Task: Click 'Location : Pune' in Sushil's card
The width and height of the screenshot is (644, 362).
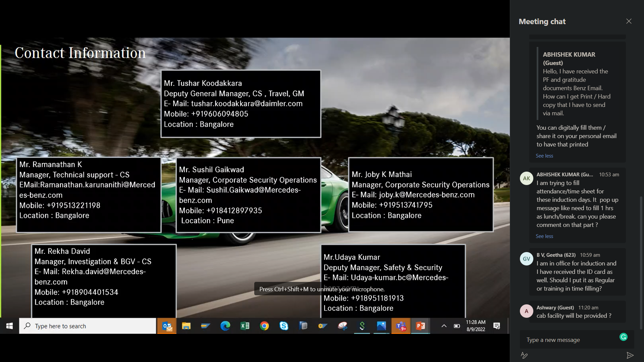Action: coord(208,221)
